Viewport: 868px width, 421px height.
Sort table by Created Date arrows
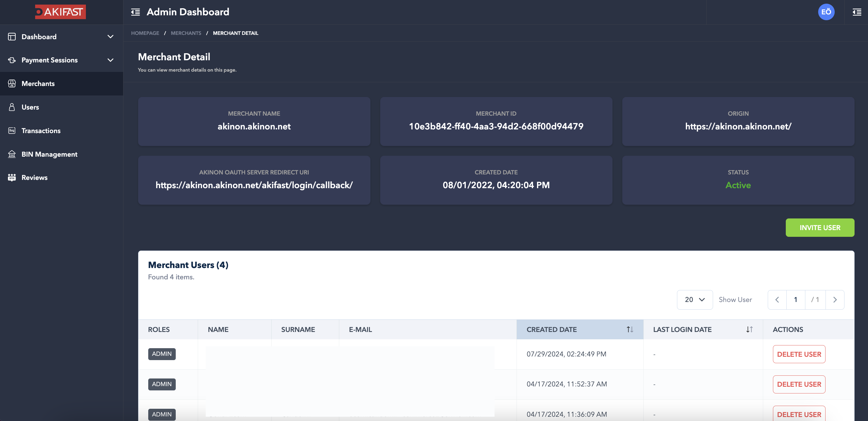(x=630, y=330)
